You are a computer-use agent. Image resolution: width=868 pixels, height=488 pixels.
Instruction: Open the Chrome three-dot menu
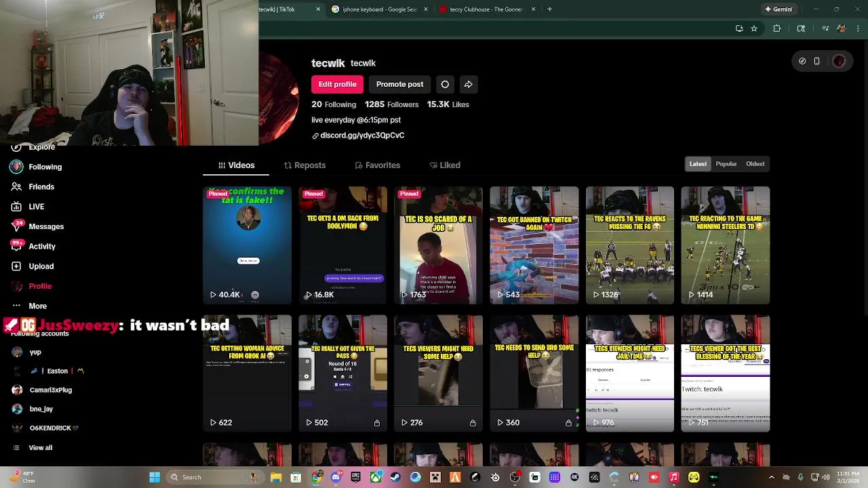(857, 28)
